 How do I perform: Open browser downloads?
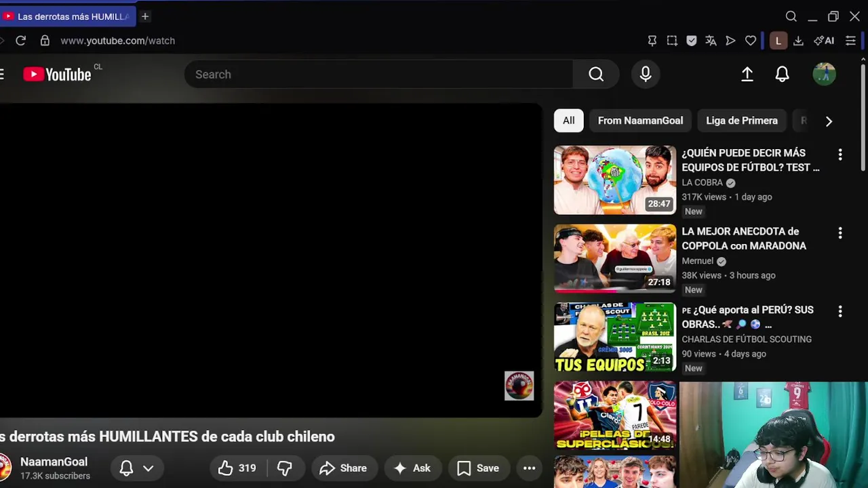pyautogui.click(x=798, y=41)
